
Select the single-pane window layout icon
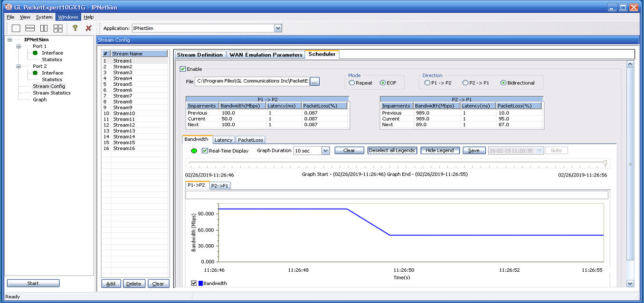click(16, 28)
